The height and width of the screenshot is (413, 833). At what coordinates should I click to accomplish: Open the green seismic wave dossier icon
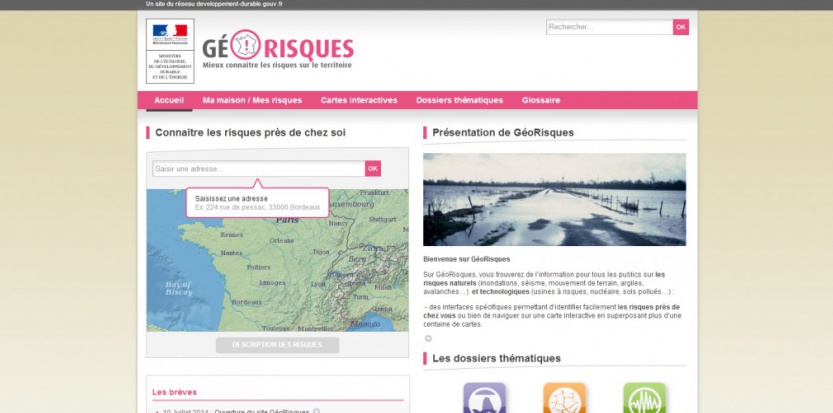[x=644, y=399]
